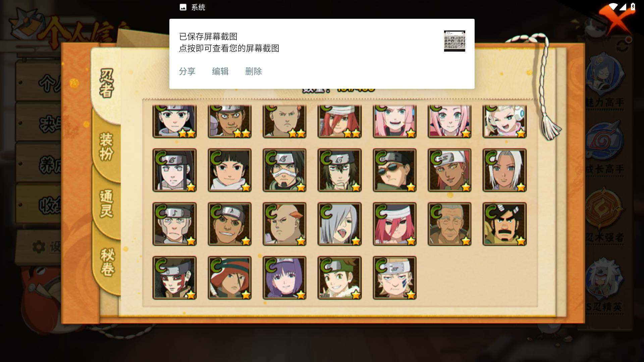Select the bandaged-face Leaf ninja portrait
Viewport: 644px width, 362px height.
tap(284, 170)
